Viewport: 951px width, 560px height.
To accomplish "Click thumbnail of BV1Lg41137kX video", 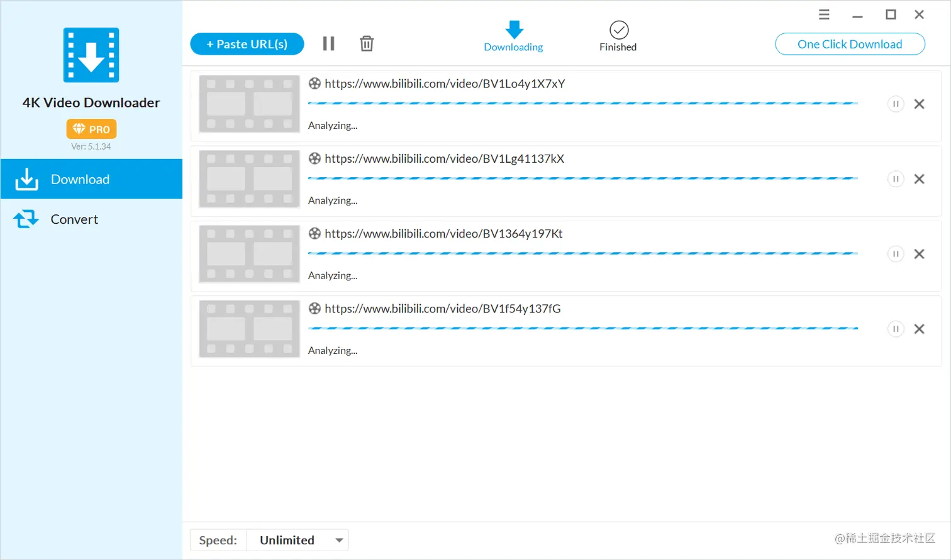I will pyautogui.click(x=249, y=179).
